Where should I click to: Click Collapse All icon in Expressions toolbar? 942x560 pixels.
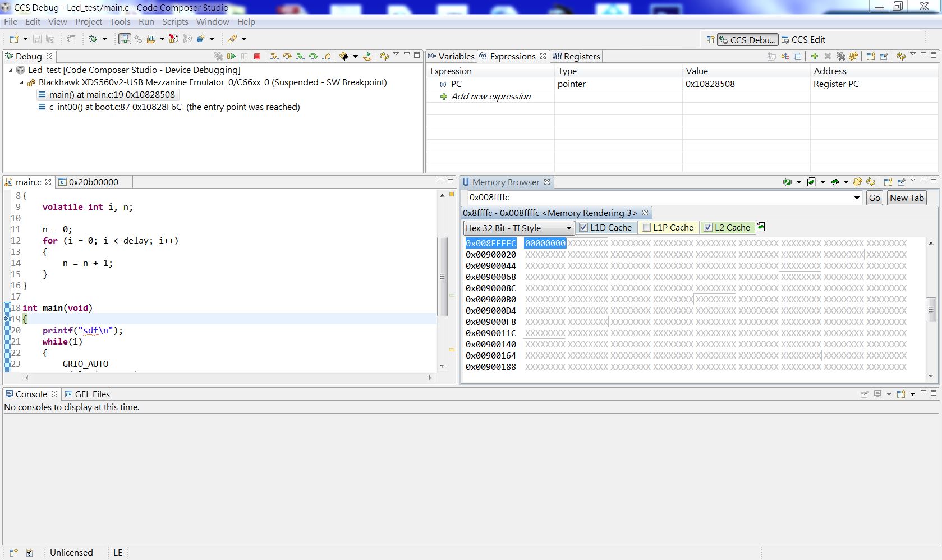click(798, 56)
